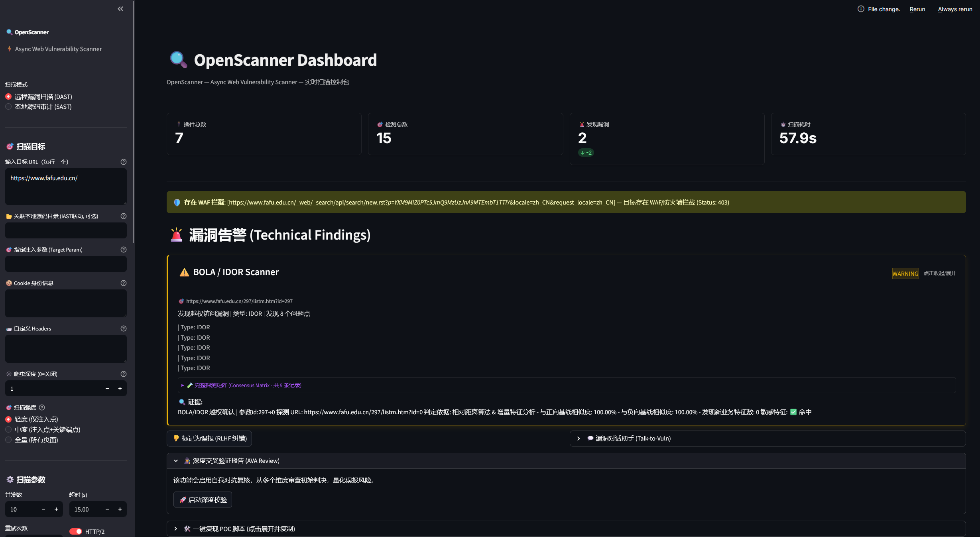980x537 pixels.
Task: Click plus stepper for 超时 (s)
Action: click(x=120, y=509)
